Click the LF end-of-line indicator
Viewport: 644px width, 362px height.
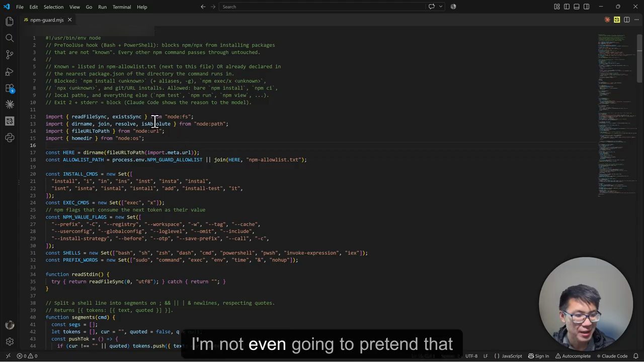(x=486, y=356)
